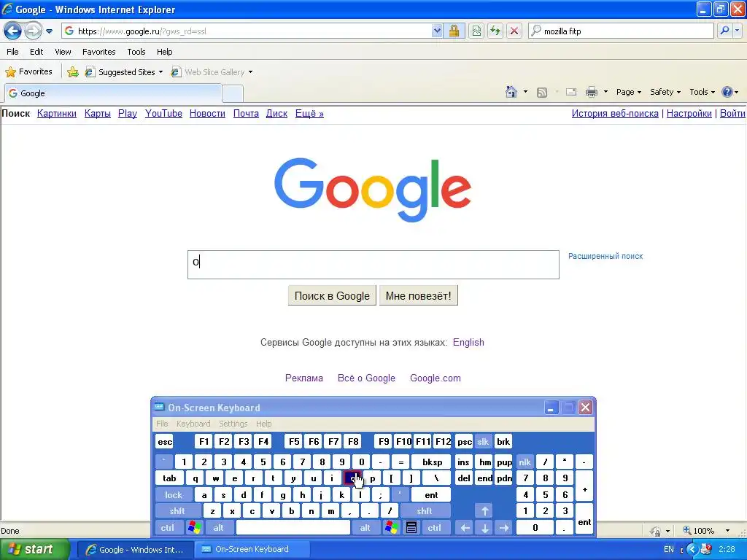Click the Home icon in command bar
747x560 pixels.
pos(511,92)
